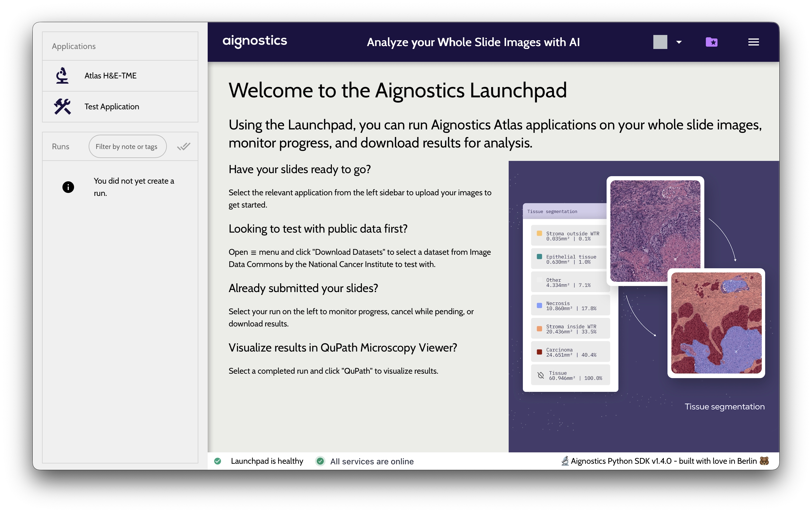The image size is (812, 513).
Task: Click the info icon in Runs list
Action: [x=68, y=187]
